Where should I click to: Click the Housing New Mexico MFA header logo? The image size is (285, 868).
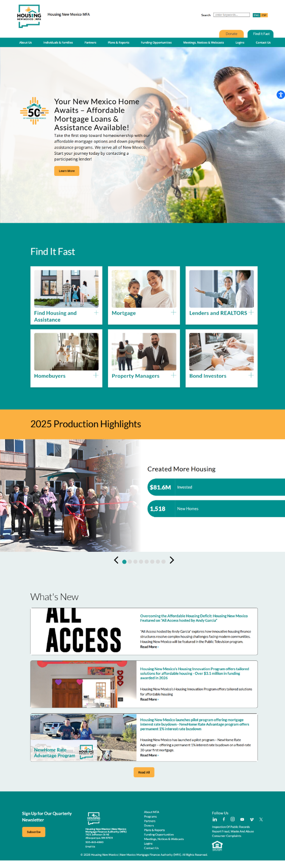[29, 16]
